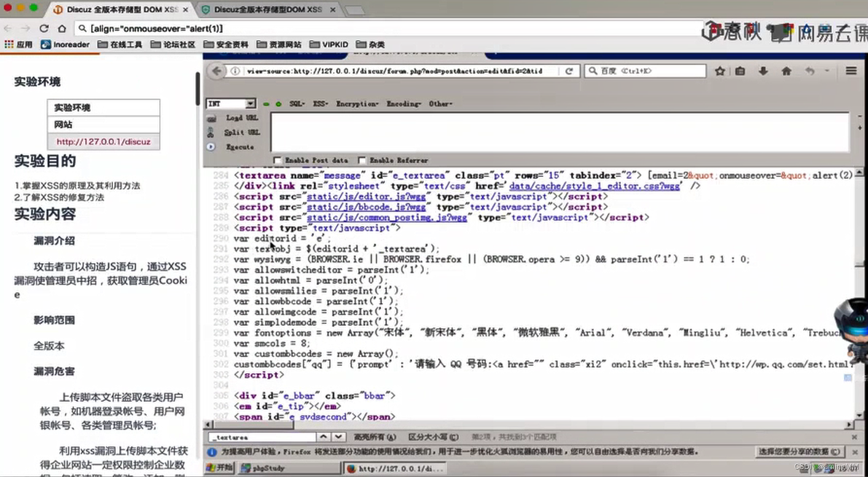
Task: Focus the outer browser address bar
Action: pos(393,28)
